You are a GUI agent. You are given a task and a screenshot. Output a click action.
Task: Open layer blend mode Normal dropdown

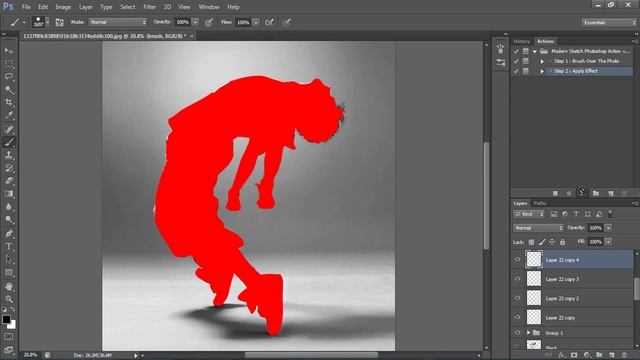[538, 228]
